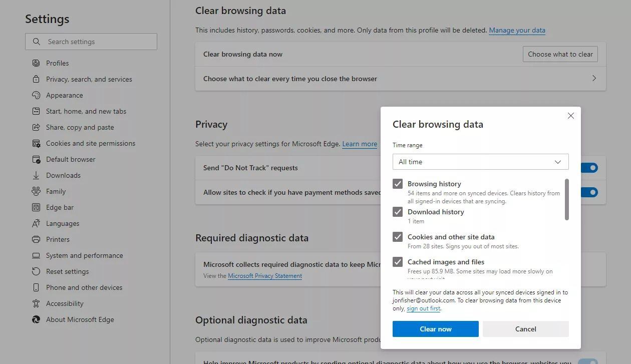631x364 pixels.
Task: Click the dialog's vertical scrollbar
Action: [567, 199]
